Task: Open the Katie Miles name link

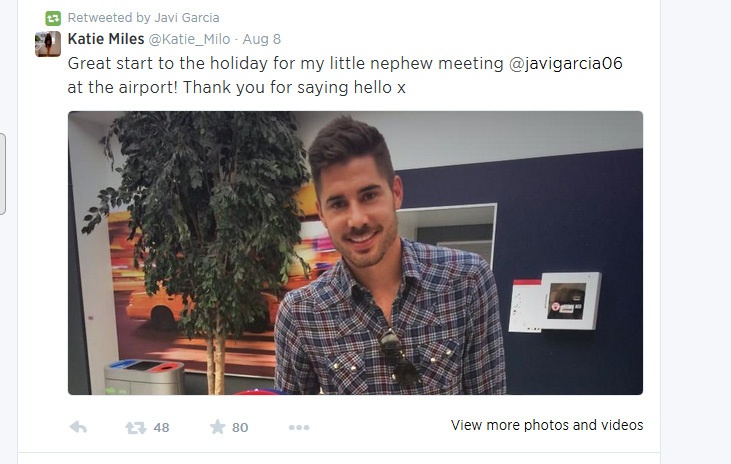Action: (x=106, y=39)
